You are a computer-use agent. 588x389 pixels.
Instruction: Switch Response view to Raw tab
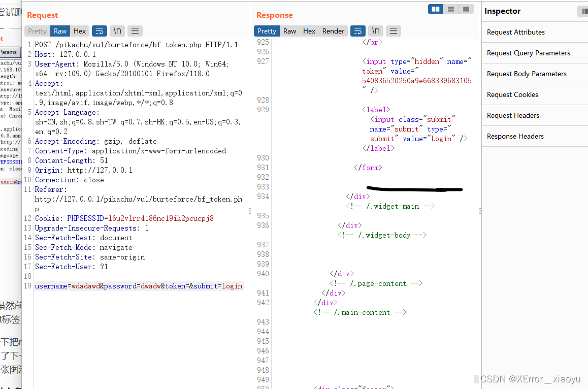tap(289, 31)
